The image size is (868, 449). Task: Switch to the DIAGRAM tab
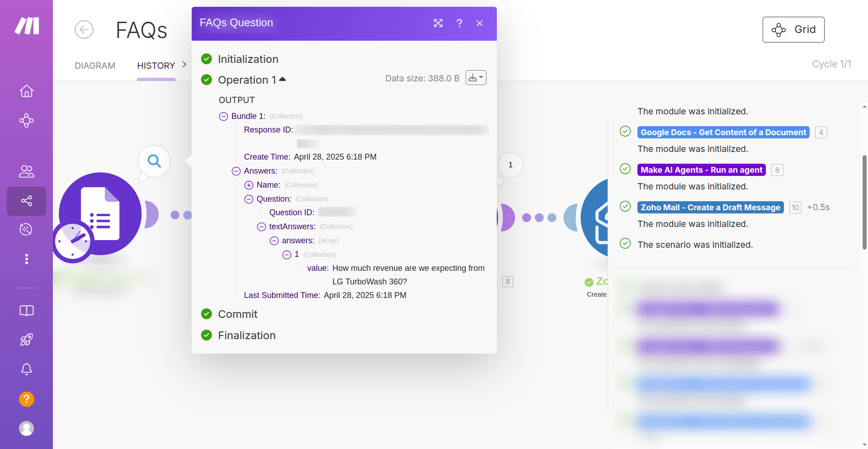tap(95, 66)
